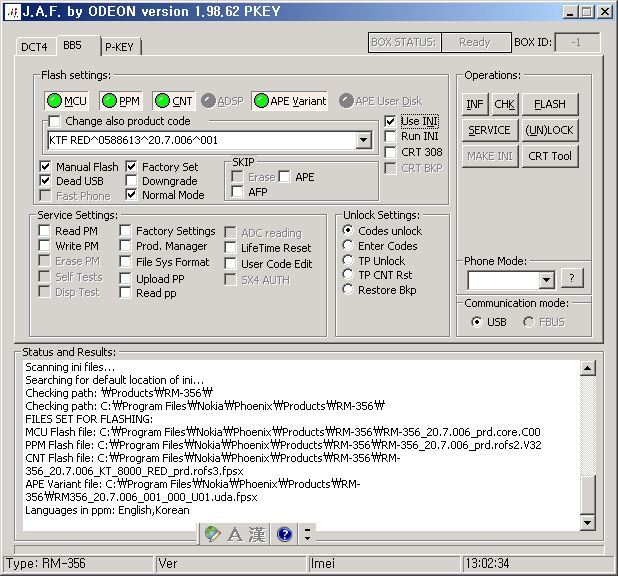The height and width of the screenshot is (576, 618).
Task: Enable the User Code Edit checkbox
Action: [230, 263]
